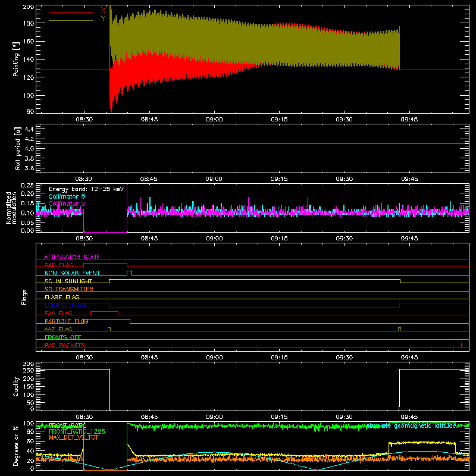Click the SC_IN_SUNLIGHT flag label

point(68,281)
